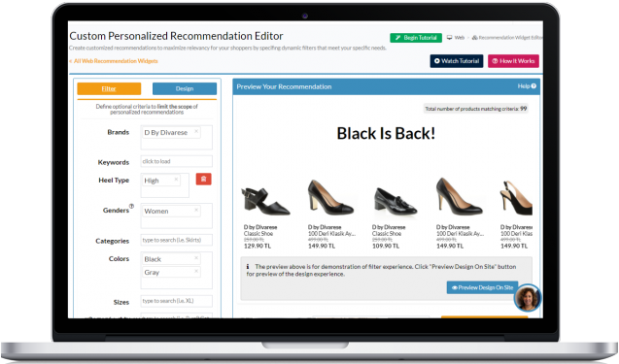Click the Keywords input field
Image resolution: width=619 pixels, height=364 pixels.
click(x=177, y=161)
